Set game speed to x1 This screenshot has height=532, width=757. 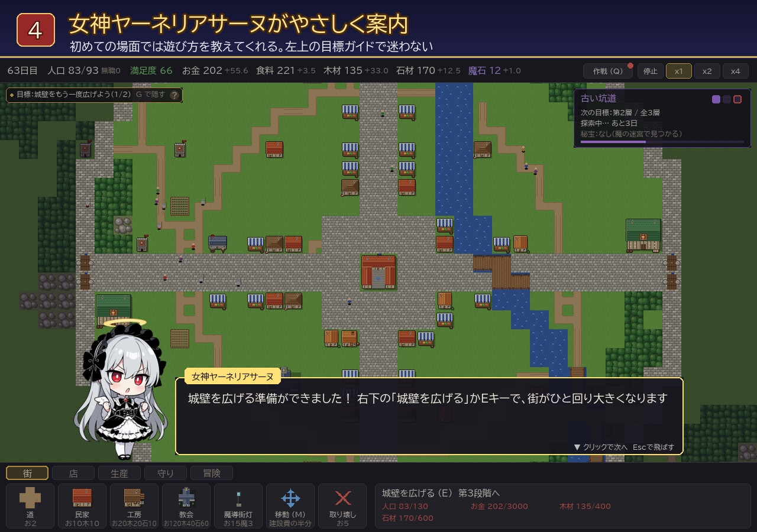pyautogui.click(x=679, y=71)
